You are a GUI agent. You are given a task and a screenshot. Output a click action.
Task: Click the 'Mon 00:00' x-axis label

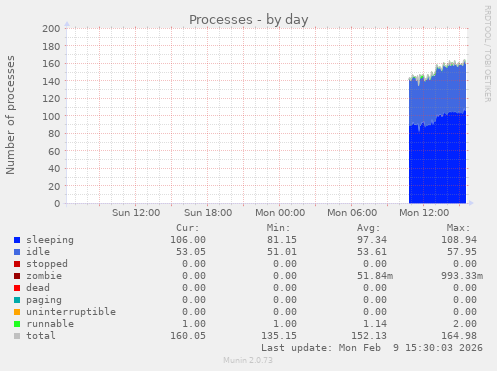[x=280, y=213]
